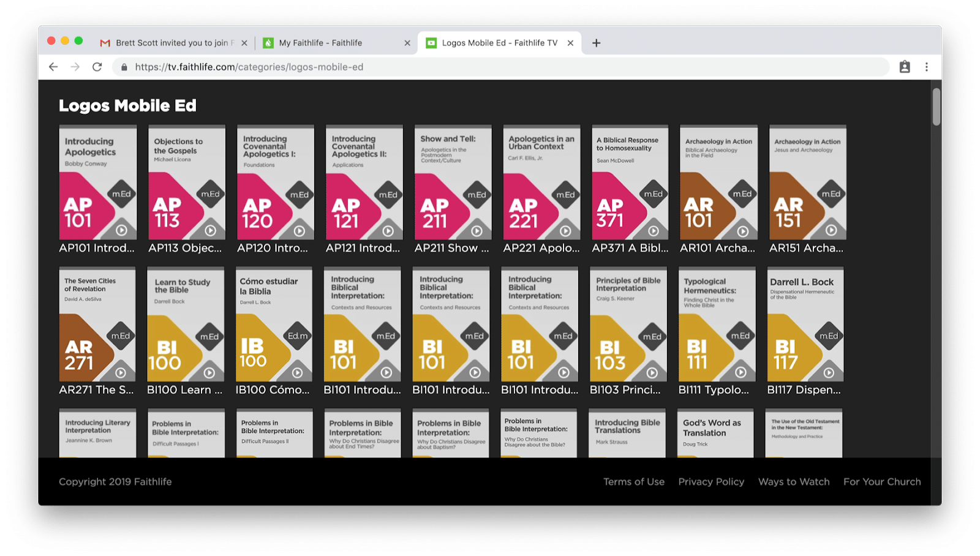Screen dimensions: 980x556
Task: Click the browser forward arrow
Action: coord(75,67)
